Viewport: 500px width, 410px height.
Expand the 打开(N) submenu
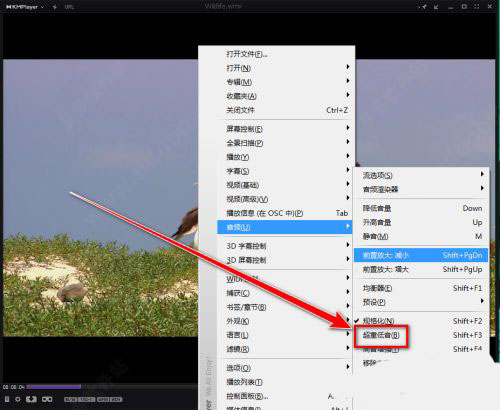286,68
